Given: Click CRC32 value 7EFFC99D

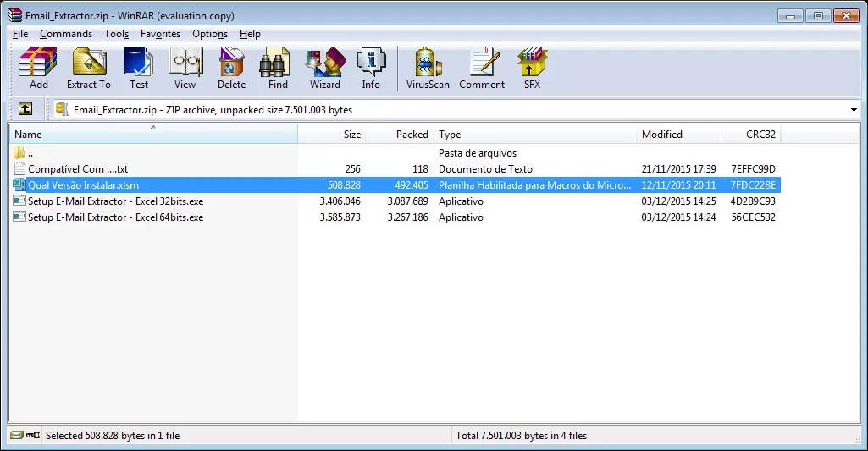Looking at the screenshot, I should click(753, 168).
